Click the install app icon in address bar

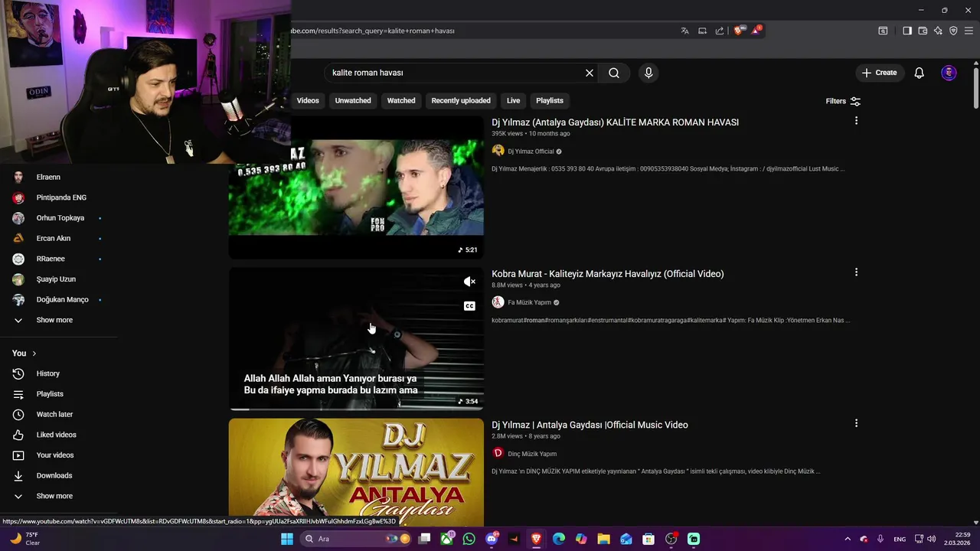pos(702,31)
